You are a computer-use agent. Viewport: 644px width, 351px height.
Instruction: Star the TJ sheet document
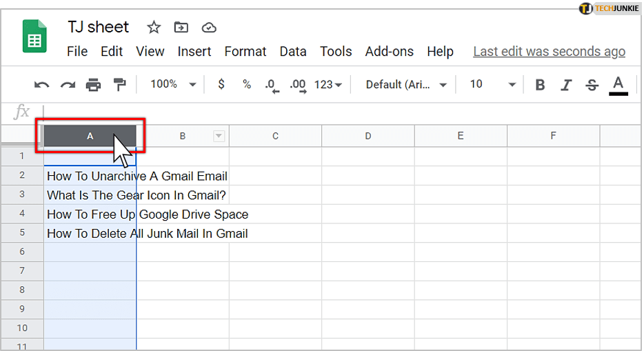(154, 28)
